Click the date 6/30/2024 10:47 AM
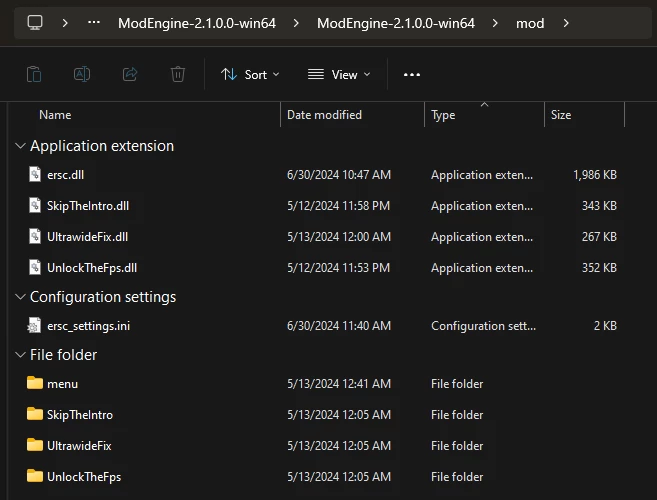This screenshot has height=500, width=657. [339, 175]
